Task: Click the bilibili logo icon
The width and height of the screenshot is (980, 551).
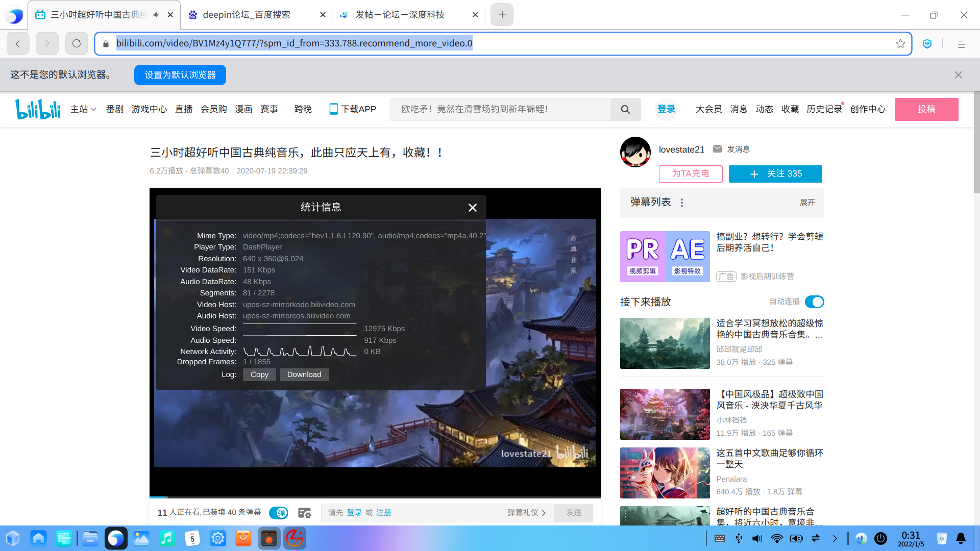Action: (x=38, y=109)
